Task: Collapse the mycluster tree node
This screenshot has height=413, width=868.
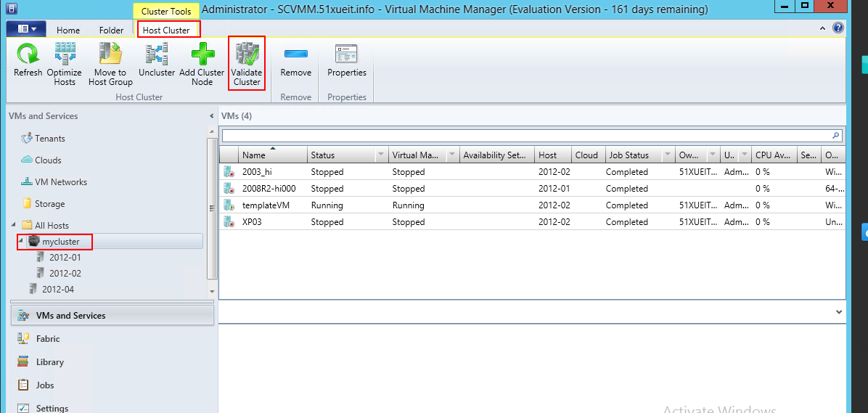Action: pos(21,242)
